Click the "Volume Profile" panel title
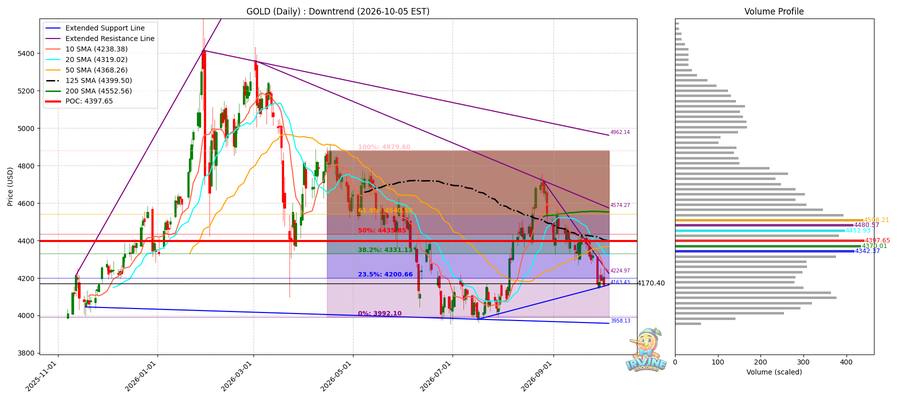 [774, 11]
